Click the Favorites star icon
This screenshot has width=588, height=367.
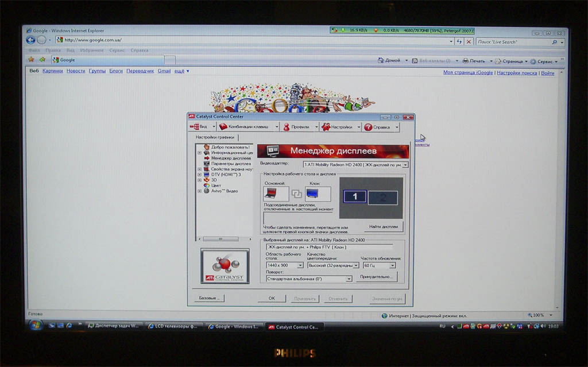click(32, 59)
